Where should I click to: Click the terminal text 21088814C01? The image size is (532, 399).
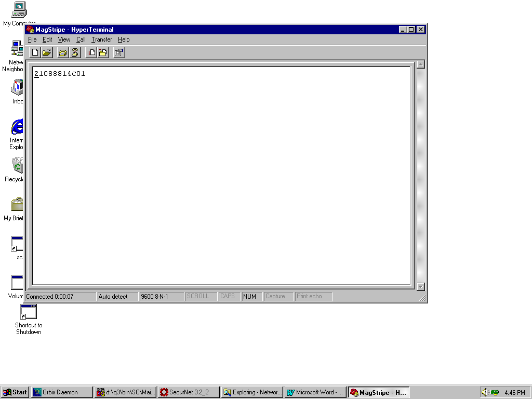point(60,74)
